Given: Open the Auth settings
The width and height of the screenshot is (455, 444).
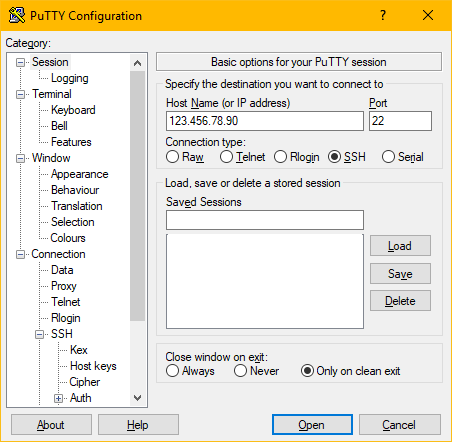Looking at the screenshot, I should (81, 398).
